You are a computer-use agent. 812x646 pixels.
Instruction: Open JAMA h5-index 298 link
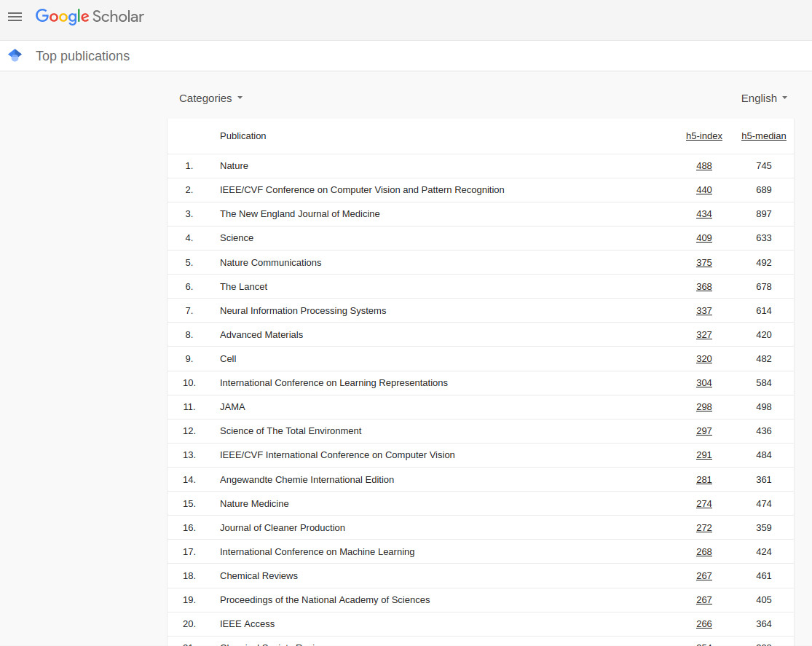[703, 407]
